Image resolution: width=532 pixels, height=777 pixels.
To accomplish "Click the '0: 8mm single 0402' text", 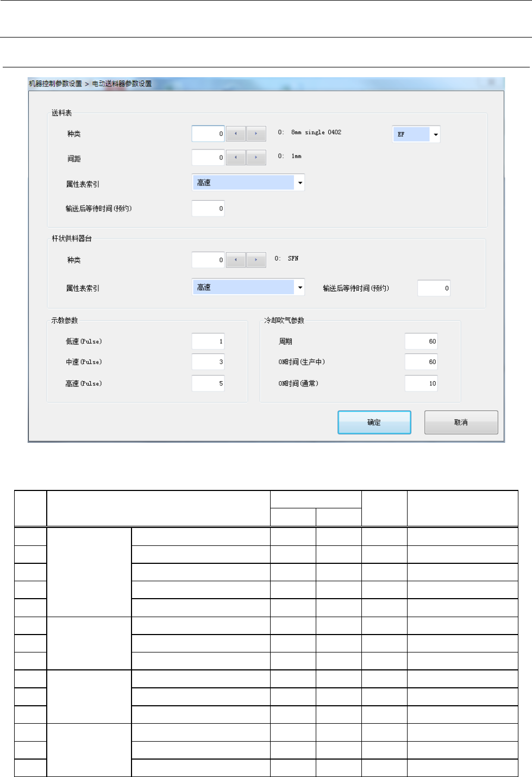I will click(310, 132).
